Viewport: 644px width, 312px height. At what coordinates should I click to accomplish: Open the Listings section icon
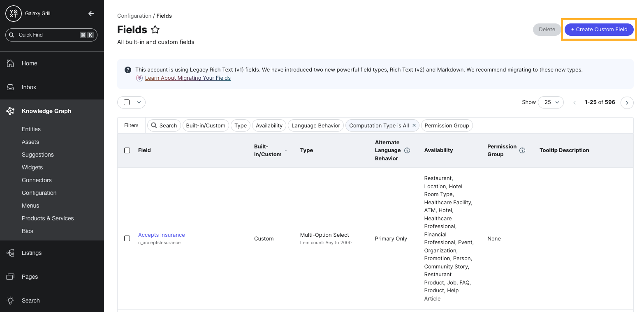[x=10, y=252]
